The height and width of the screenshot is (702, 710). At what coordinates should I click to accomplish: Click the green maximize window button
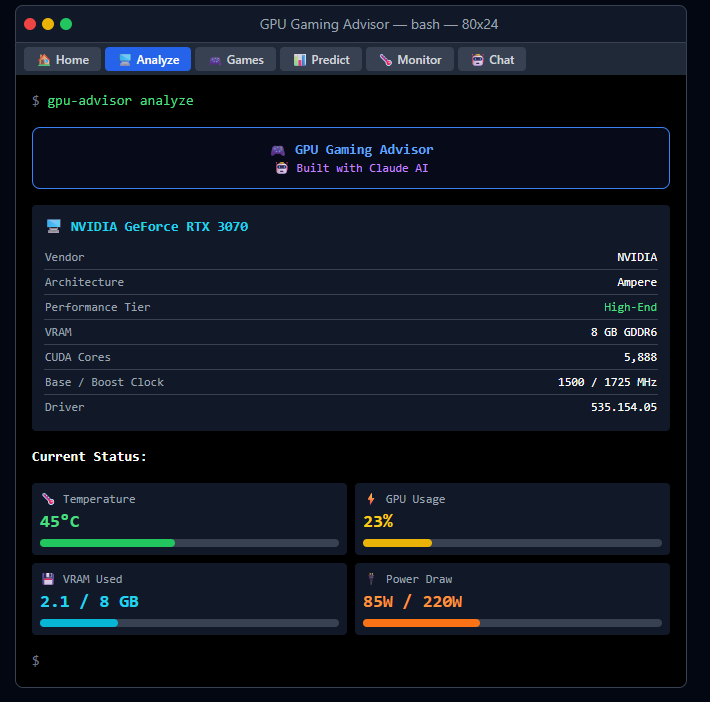click(x=66, y=24)
